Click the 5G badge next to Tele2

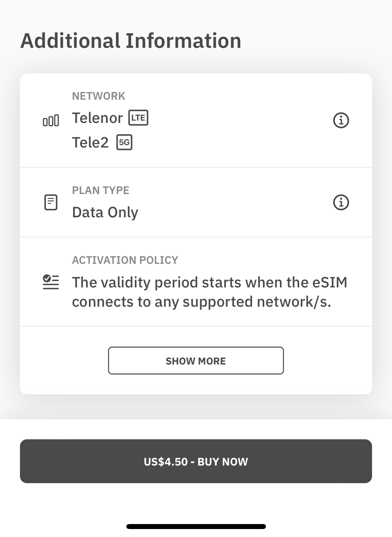coord(124,143)
